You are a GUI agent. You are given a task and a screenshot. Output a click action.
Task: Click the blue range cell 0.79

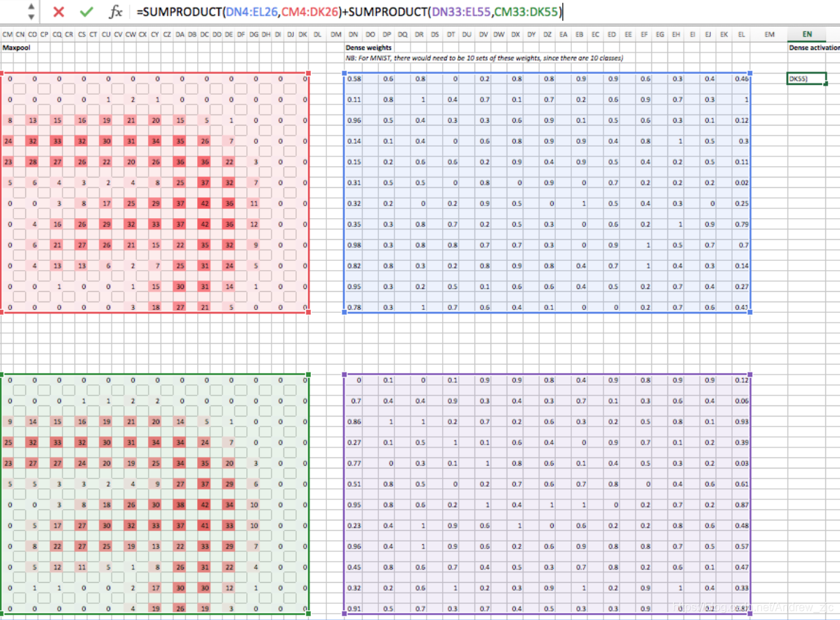pyautogui.click(x=742, y=224)
